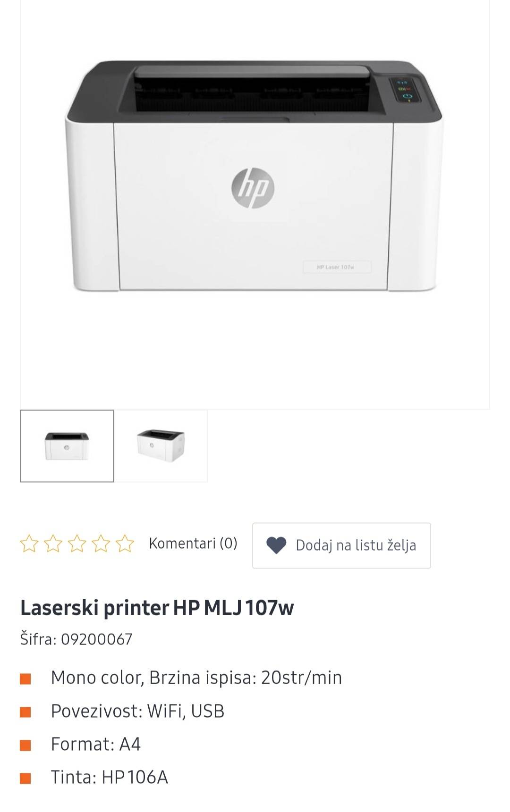The width and height of the screenshot is (510, 812).
Task: Click the first rating star
Action: coord(29,544)
